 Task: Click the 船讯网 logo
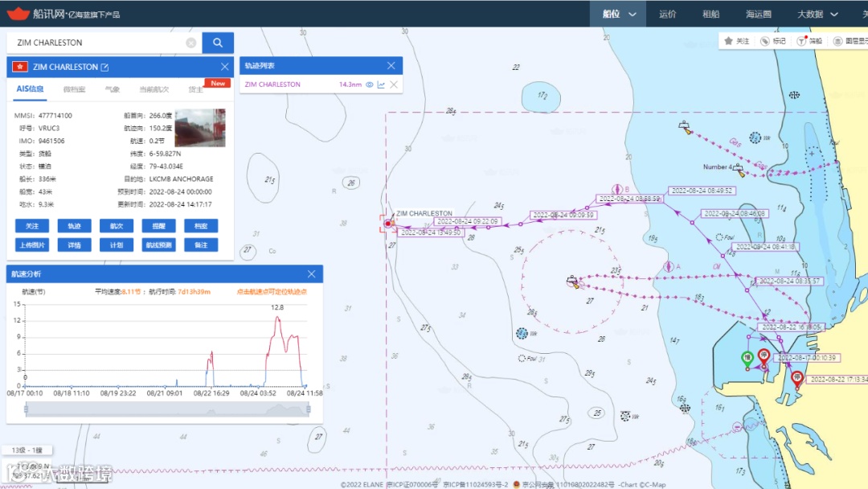coord(63,14)
